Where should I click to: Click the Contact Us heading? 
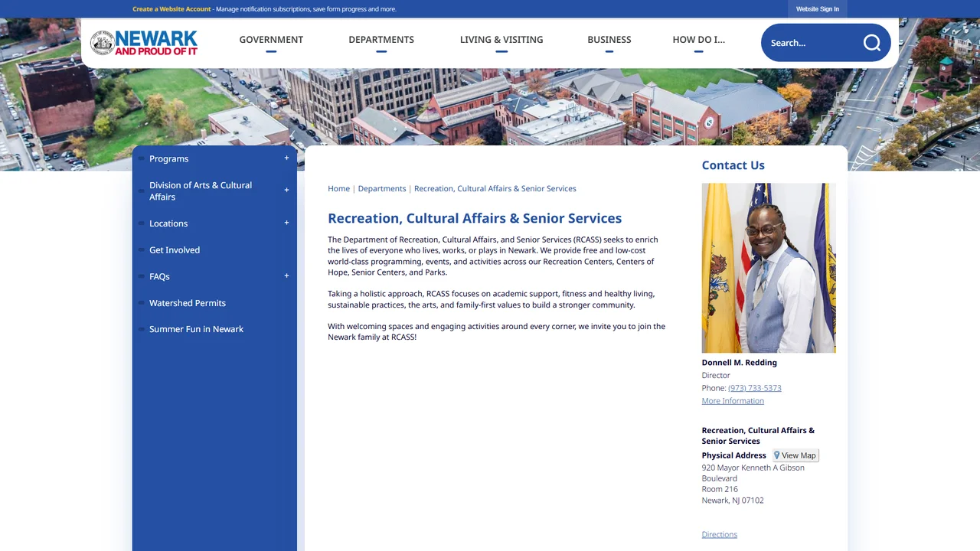pyautogui.click(x=733, y=165)
